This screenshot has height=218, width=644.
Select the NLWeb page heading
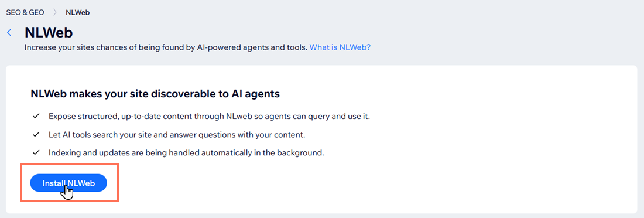49,33
